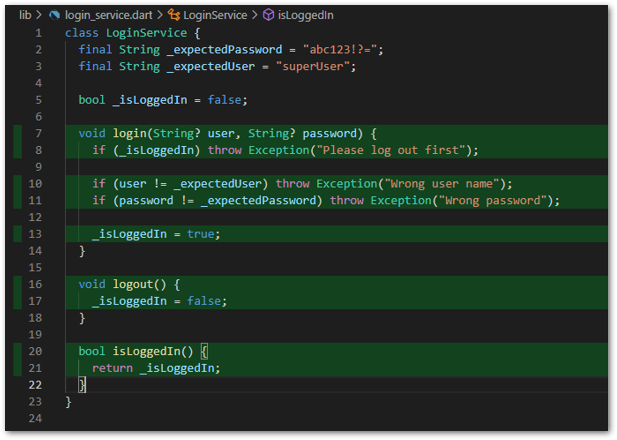
Task: Click the logout method name on line 16
Action: [133, 284]
